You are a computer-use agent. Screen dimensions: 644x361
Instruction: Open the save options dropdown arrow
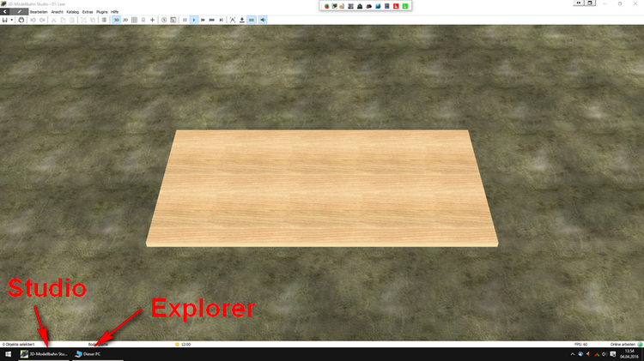pyautogui.click(x=11, y=20)
